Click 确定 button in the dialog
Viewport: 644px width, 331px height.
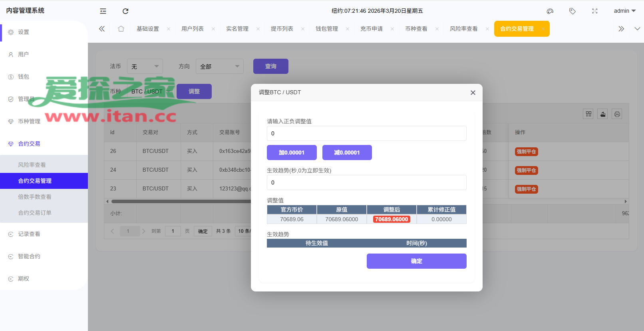pyautogui.click(x=416, y=261)
